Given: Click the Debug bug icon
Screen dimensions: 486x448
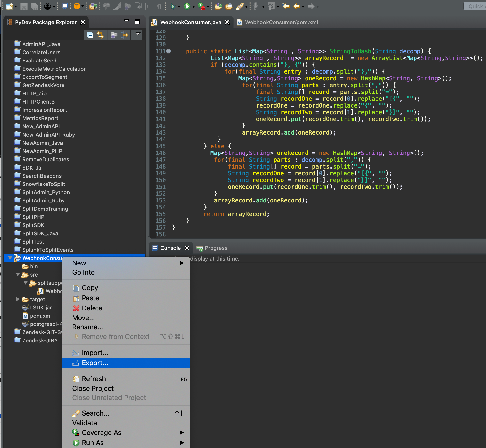Looking at the screenshot, I should click(173, 6).
